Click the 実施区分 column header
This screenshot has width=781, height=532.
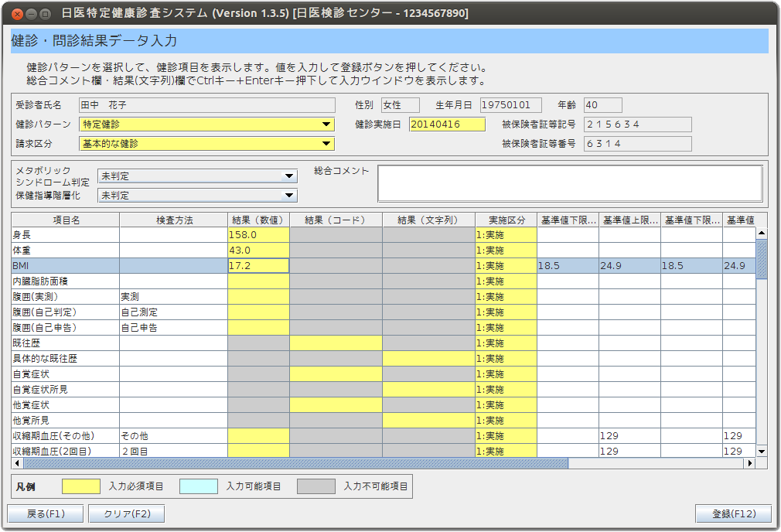click(506, 220)
